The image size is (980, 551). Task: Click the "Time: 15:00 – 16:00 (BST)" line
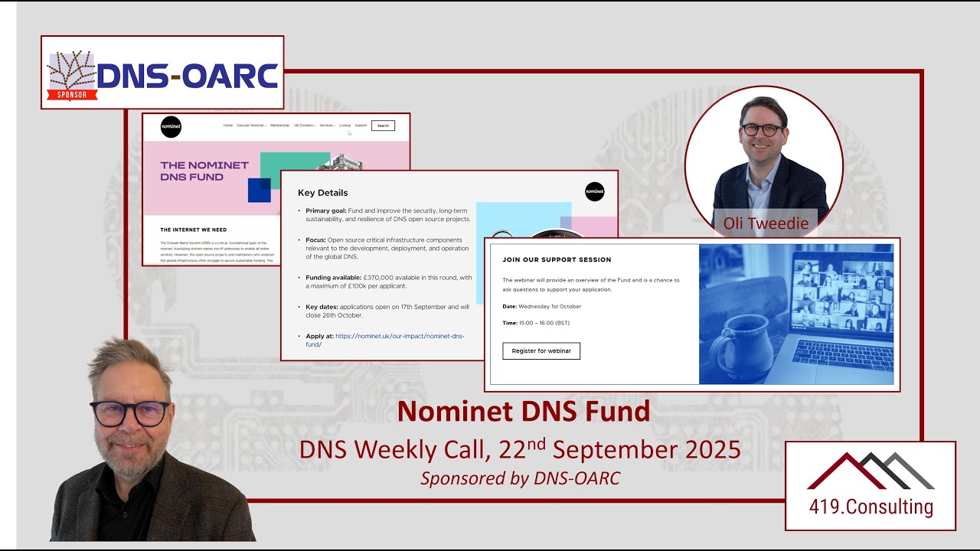click(536, 323)
